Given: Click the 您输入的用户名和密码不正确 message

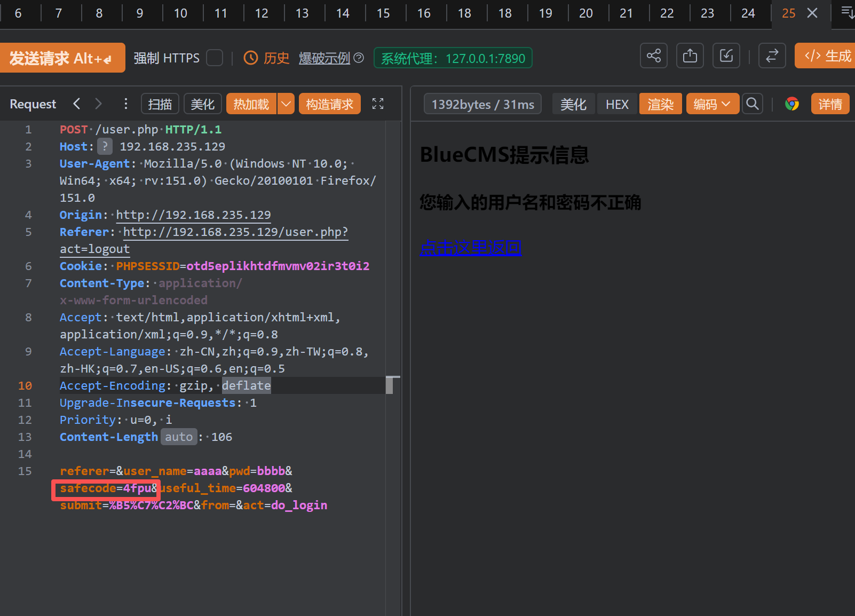Looking at the screenshot, I should point(531,202).
